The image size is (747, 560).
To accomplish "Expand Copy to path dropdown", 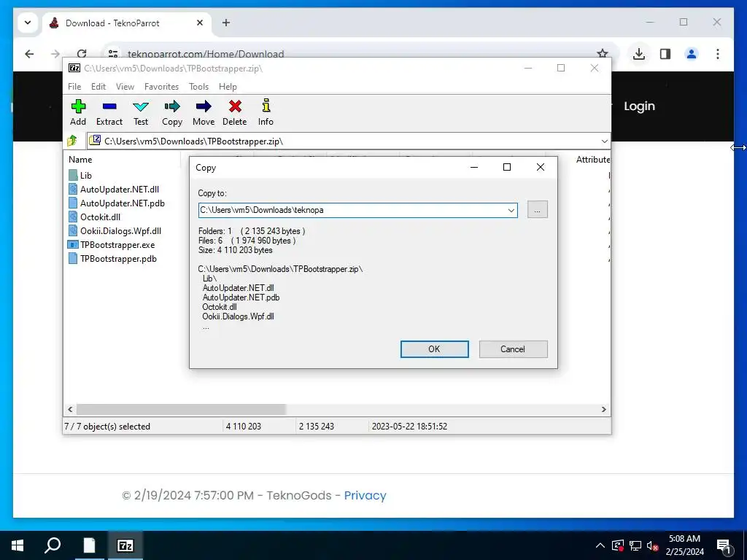I will click(511, 210).
